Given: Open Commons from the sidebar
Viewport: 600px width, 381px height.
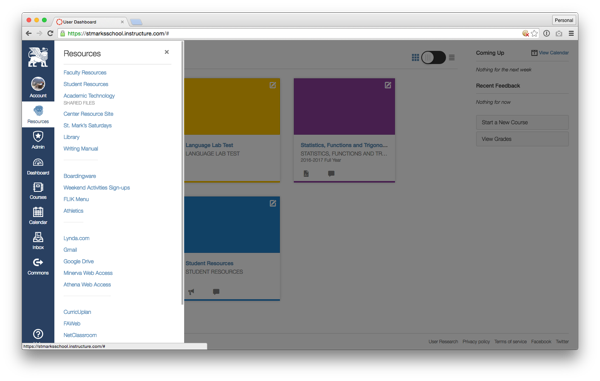Looking at the screenshot, I should (x=38, y=266).
